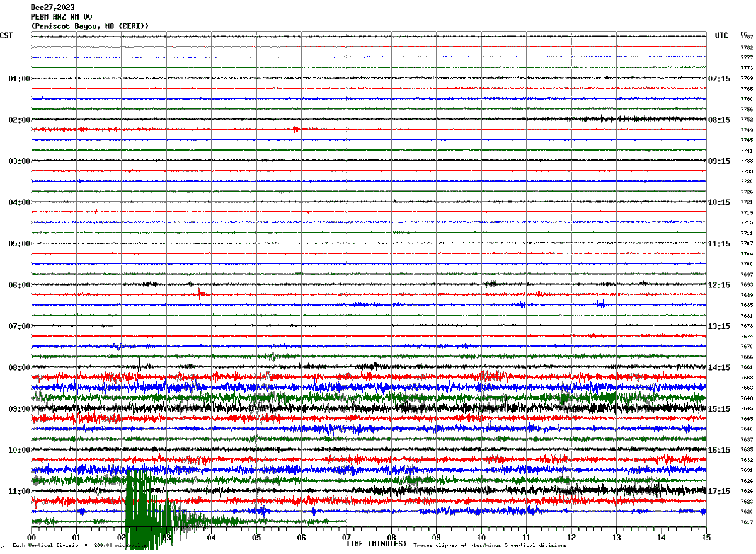Select the '04:00' CST row label
756x554 pixels.
pyautogui.click(x=20, y=202)
